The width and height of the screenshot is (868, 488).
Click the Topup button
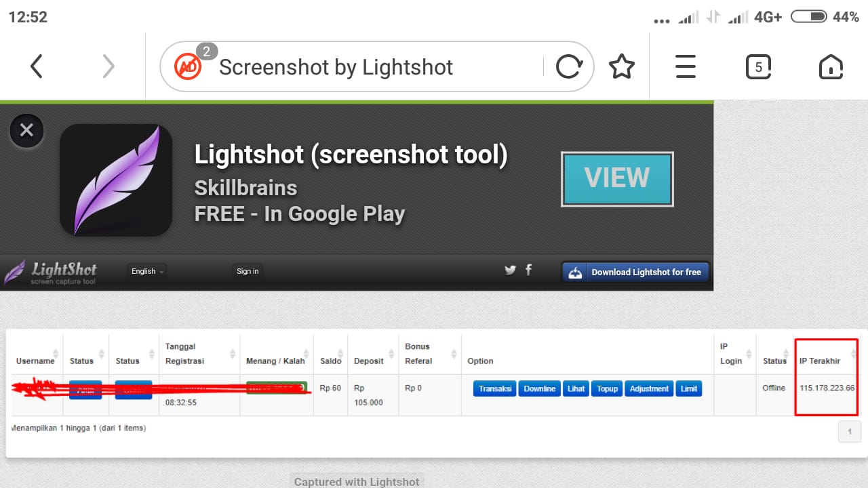[x=607, y=389]
